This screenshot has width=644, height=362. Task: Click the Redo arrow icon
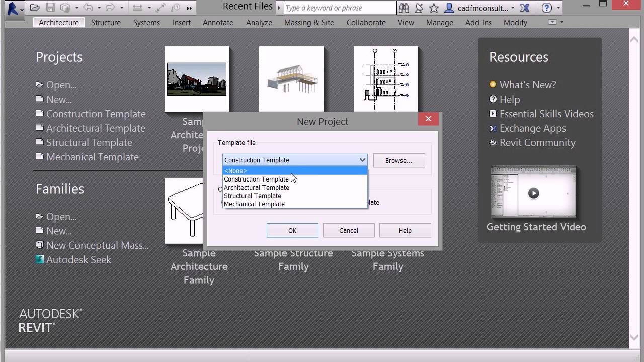(x=111, y=8)
